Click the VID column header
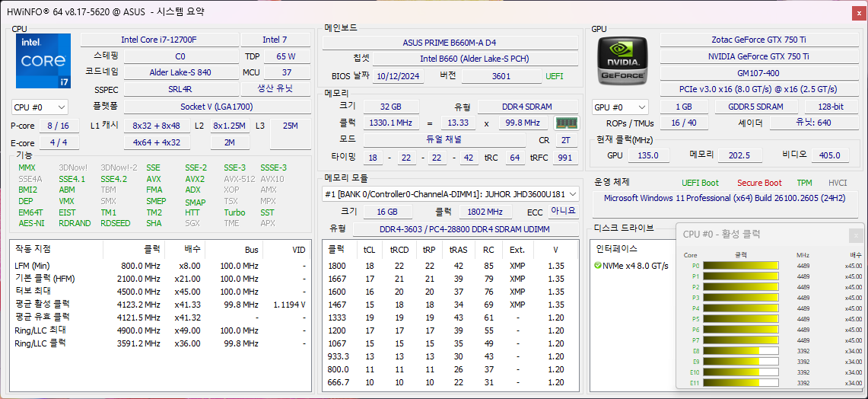The height and width of the screenshot is (399, 868). (286, 250)
